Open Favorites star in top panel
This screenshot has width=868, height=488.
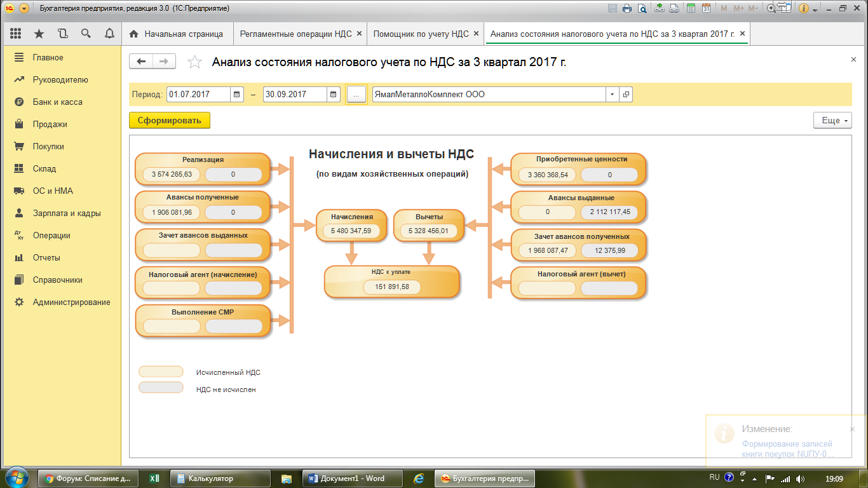[x=39, y=34]
